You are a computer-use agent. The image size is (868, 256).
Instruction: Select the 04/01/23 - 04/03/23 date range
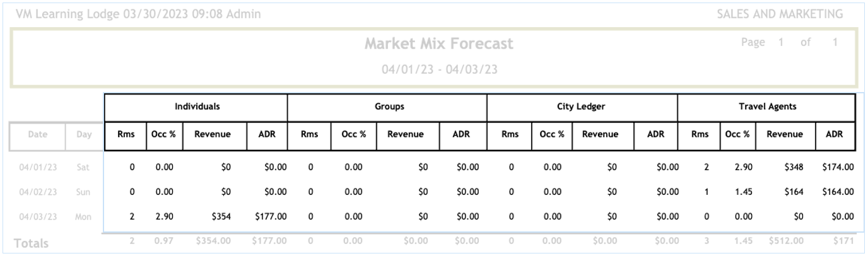(439, 69)
